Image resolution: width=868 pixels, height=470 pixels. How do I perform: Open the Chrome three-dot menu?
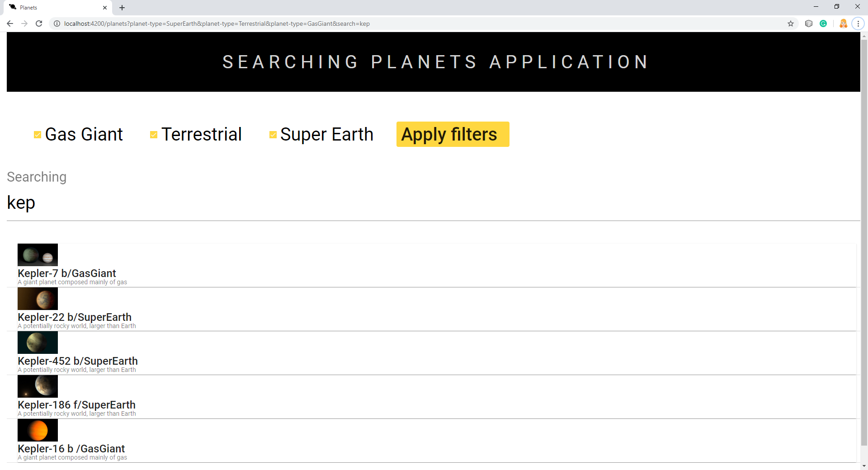click(x=858, y=23)
